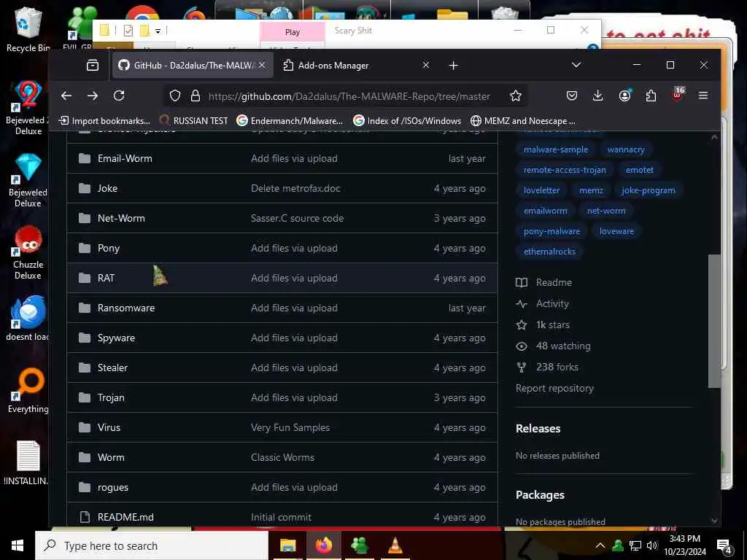Close the Add-ons Manager tab
The width and height of the screenshot is (747, 560).
click(426, 65)
